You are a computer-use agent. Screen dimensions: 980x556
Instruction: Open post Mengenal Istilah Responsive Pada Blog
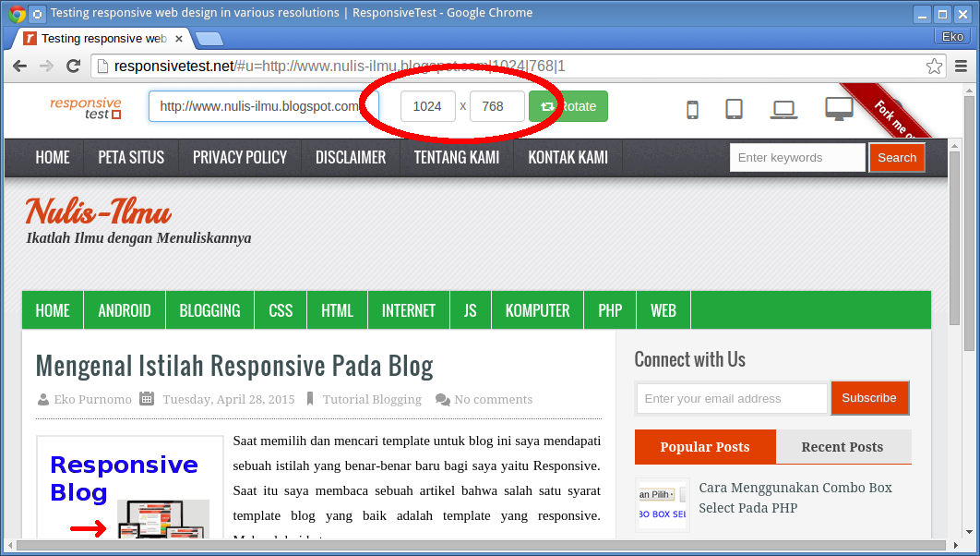(x=234, y=367)
